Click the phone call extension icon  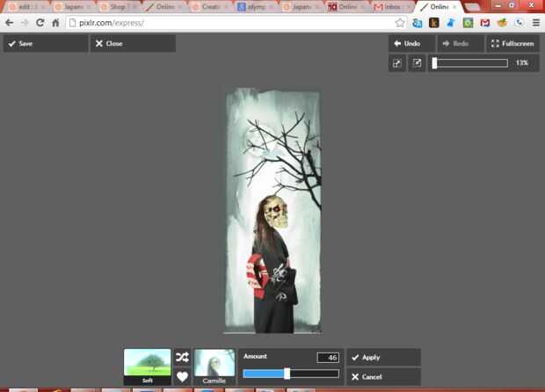(x=519, y=23)
